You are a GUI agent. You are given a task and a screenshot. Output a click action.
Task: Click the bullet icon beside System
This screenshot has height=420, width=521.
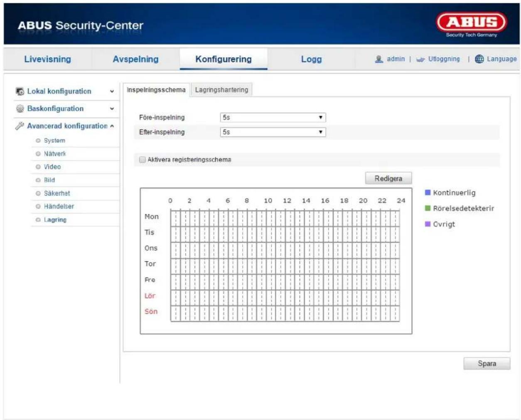click(x=38, y=141)
